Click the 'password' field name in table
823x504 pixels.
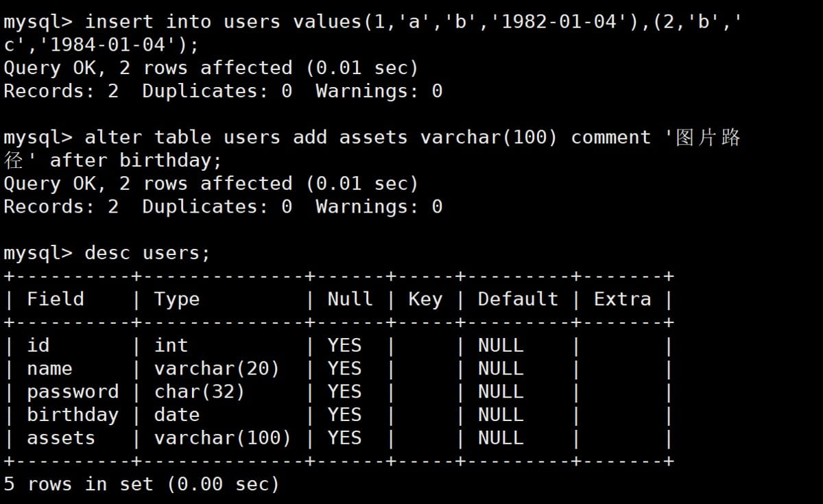tap(73, 392)
